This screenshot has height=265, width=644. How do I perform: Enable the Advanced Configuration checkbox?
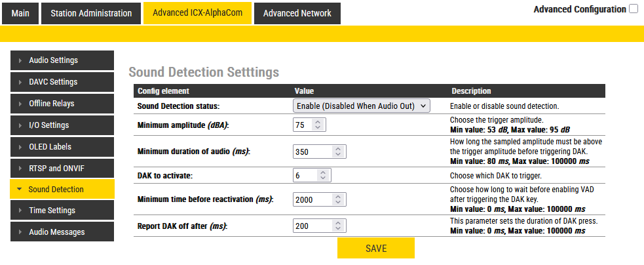[633, 9]
